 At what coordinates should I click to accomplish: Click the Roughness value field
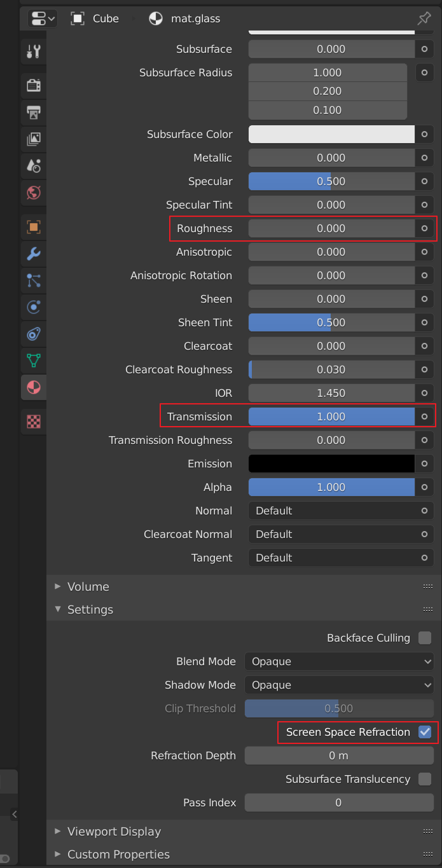coord(331,228)
